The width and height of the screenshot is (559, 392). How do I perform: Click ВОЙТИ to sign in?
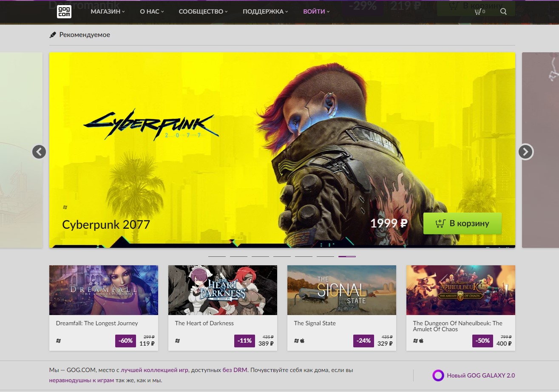coord(316,11)
